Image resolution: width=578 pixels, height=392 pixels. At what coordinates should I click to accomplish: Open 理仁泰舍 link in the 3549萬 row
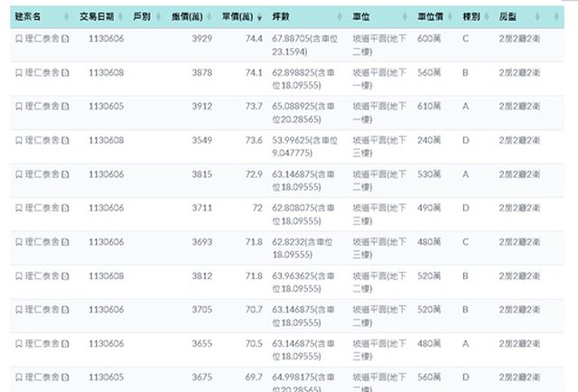(42, 140)
